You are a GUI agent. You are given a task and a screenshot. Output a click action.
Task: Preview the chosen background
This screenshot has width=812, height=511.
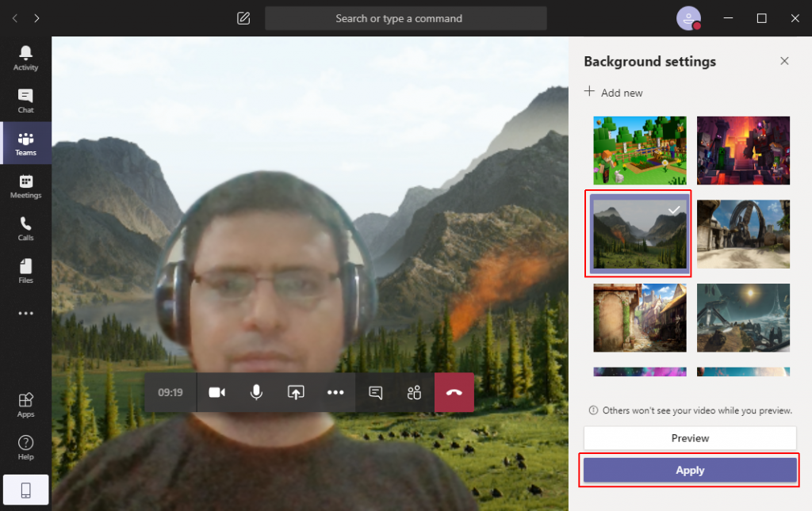point(689,437)
